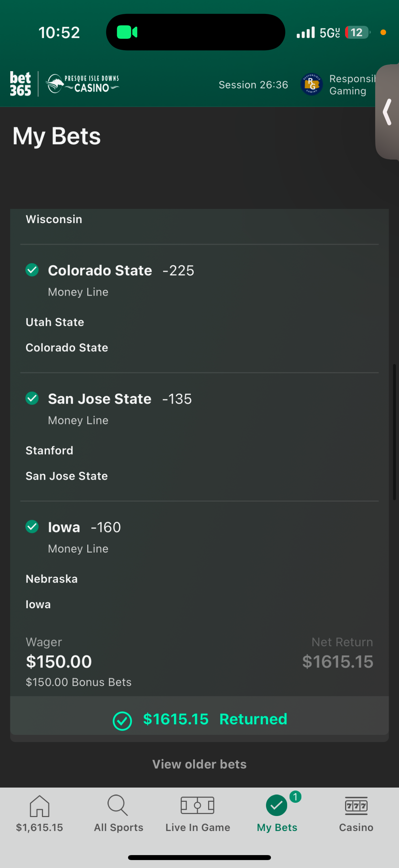Expand the side panel chevron handle
Viewport: 399px width, 868px height.
pos(387,112)
